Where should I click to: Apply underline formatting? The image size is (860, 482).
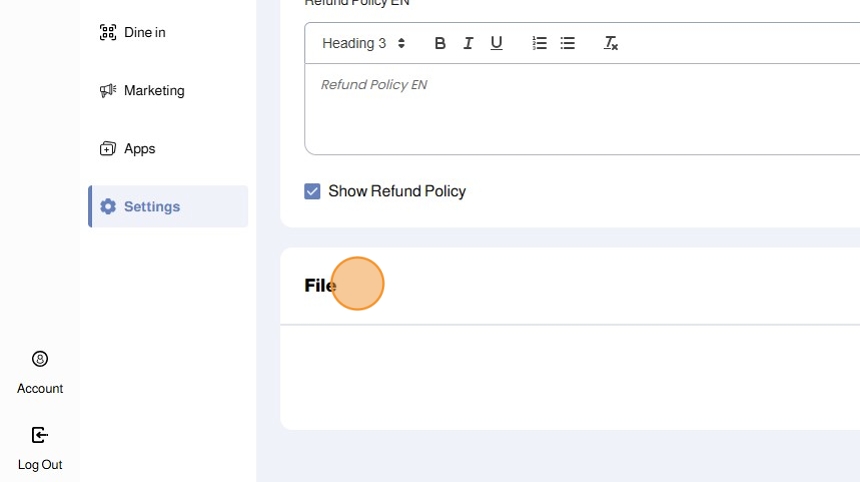(x=496, y=43)
